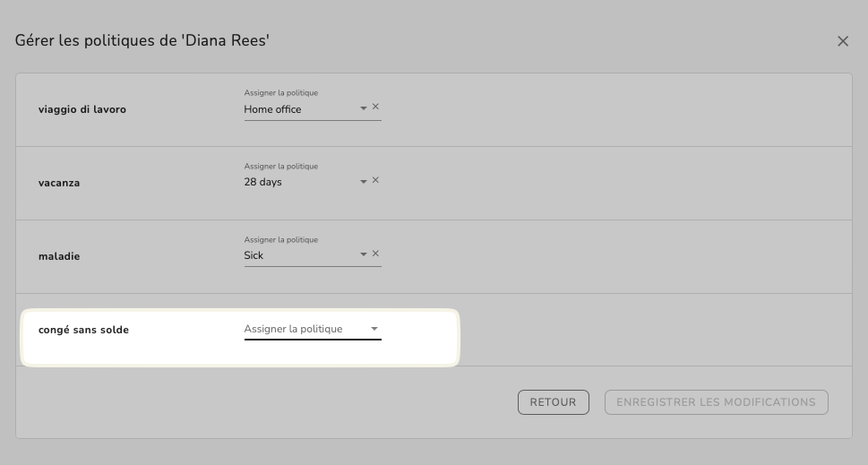This screenshot has width=868, height=465.
Task: Clear the Home office policy selection
Action: [x=375, y=107]
